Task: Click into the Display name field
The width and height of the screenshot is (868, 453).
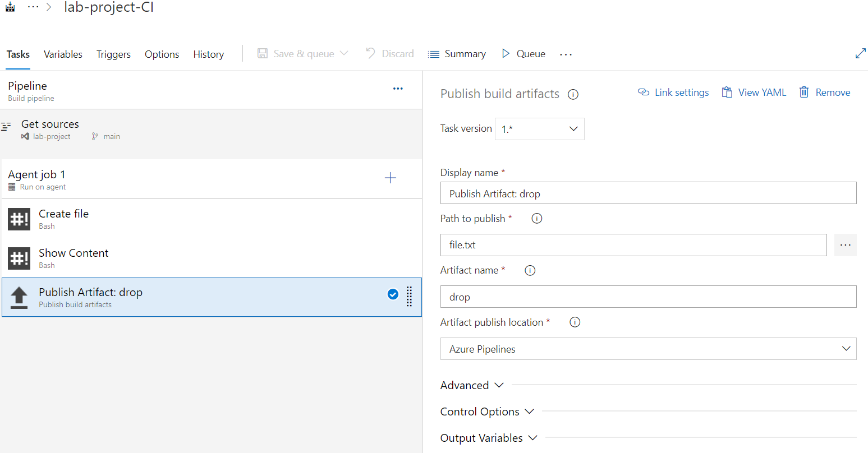Action: click(648, 193)
